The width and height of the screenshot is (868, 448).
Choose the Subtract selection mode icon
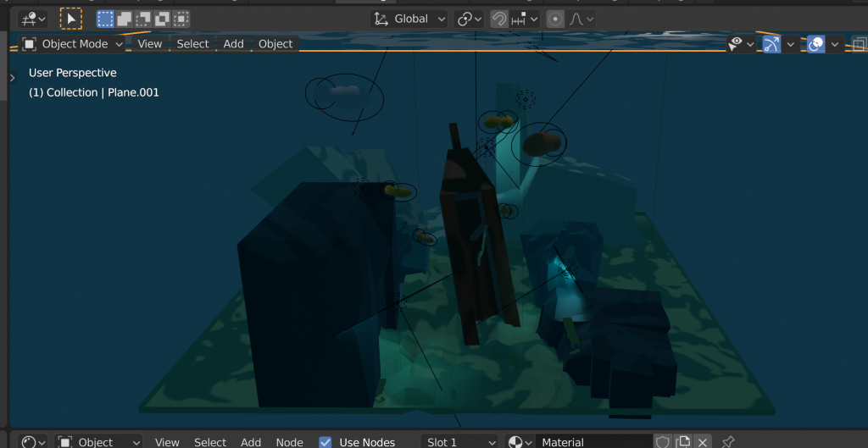(x=142, y=19)
